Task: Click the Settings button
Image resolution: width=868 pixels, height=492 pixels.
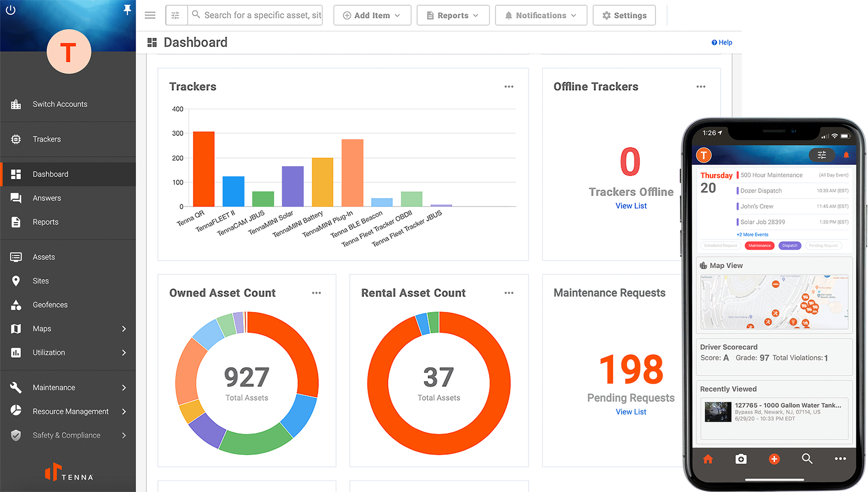Action: coord(624,15)
